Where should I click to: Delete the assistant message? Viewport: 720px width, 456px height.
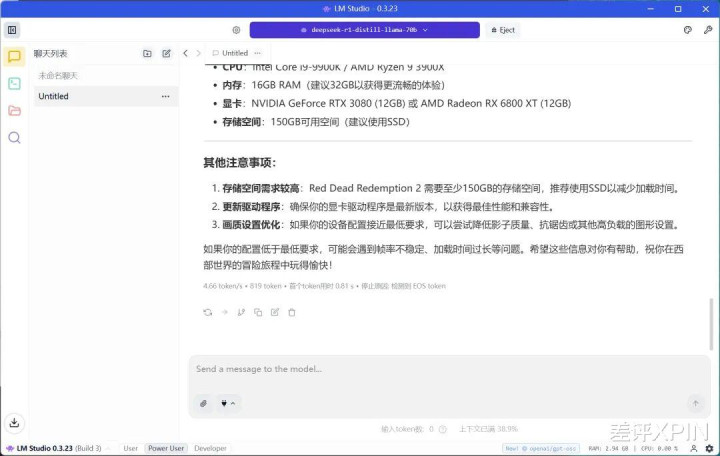tap(292, 312)
